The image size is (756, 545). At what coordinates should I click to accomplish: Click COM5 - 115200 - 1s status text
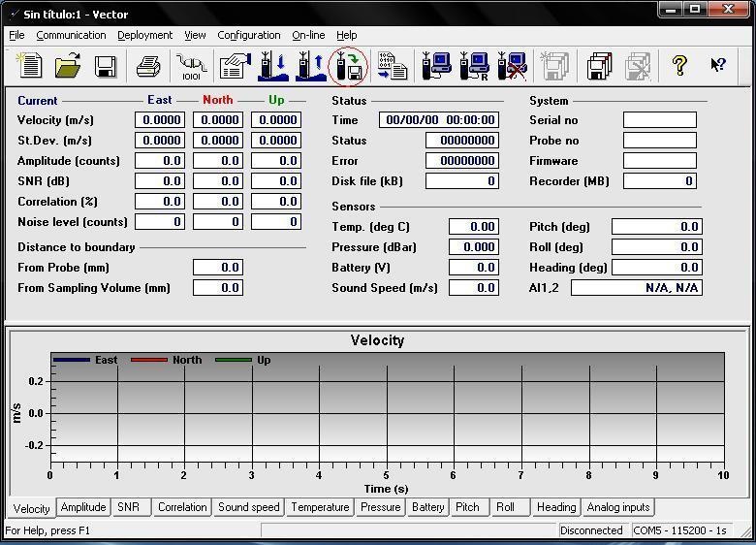(679, 530)
